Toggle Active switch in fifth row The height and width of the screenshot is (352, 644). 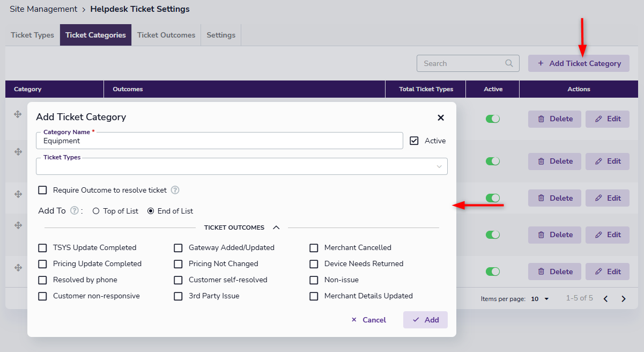pos(493,272)
